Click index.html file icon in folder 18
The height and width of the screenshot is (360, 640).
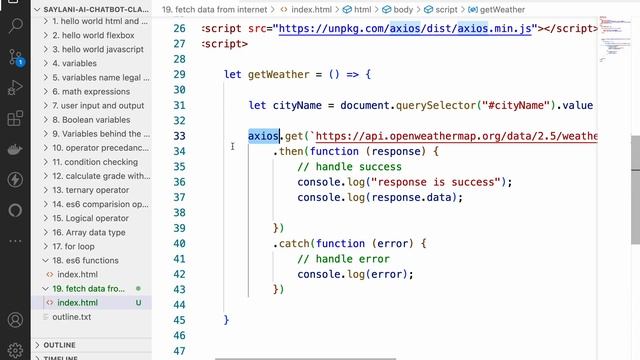(50, 275)
